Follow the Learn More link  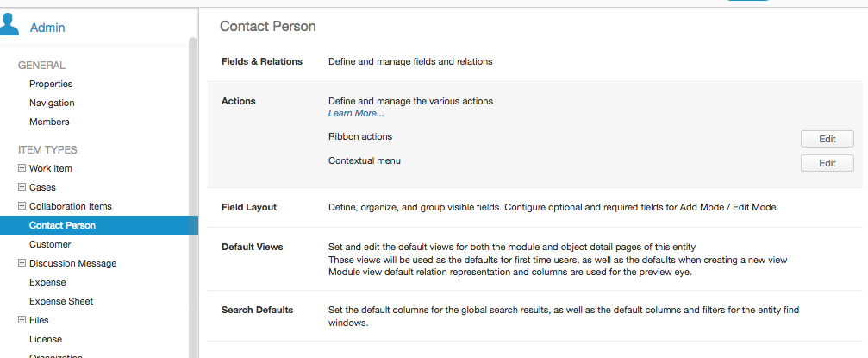pyautogui.click(x=356, y=113)
